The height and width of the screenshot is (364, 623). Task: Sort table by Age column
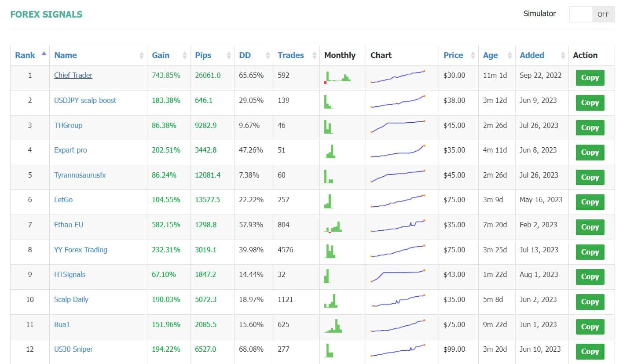tap(497, 55)
